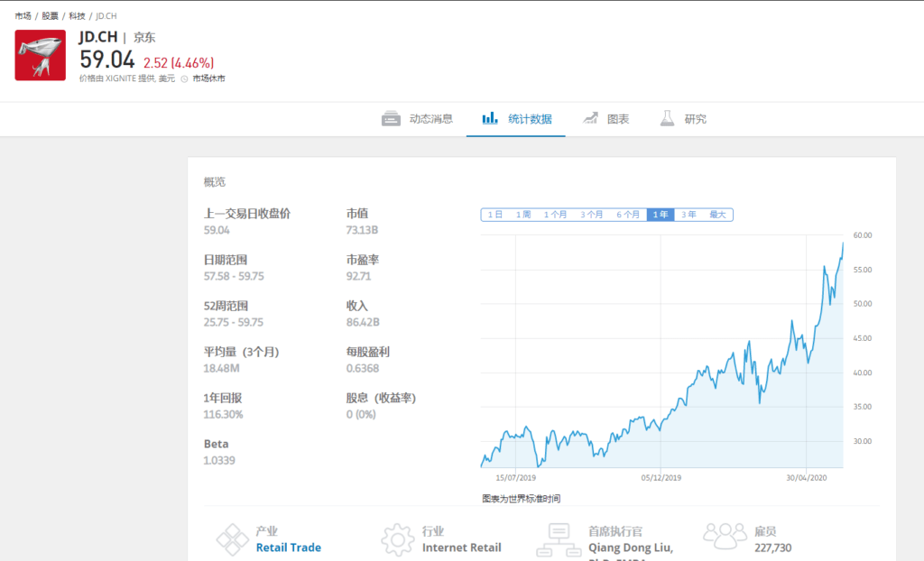Set chart range to 1日
The height and width of the screenshot is (561, 924).
(495, 215)
